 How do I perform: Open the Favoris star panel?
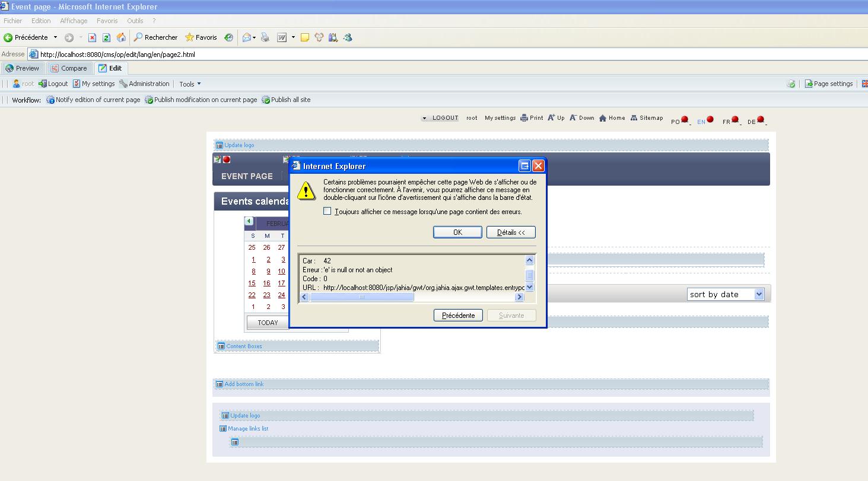pos(201,37)
